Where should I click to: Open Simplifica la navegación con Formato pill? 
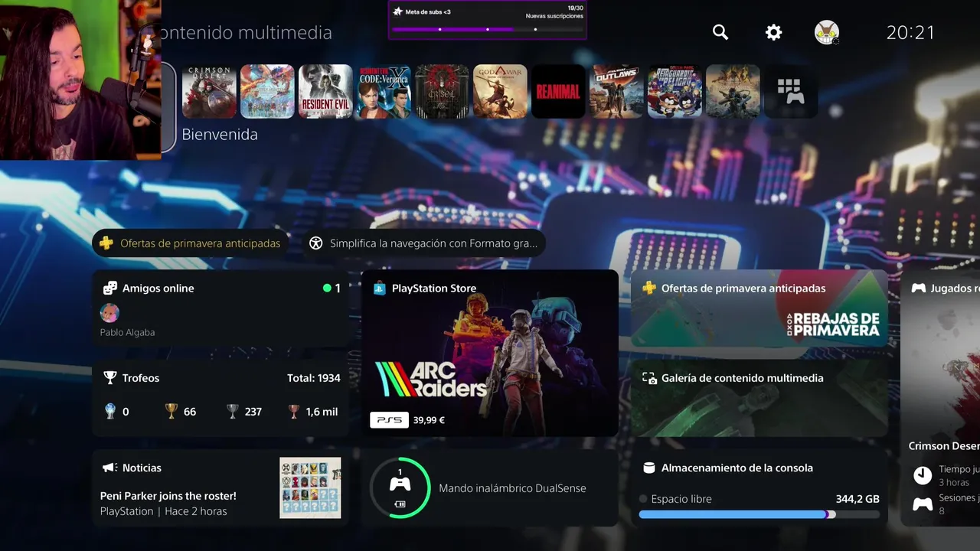pos(423,243)
